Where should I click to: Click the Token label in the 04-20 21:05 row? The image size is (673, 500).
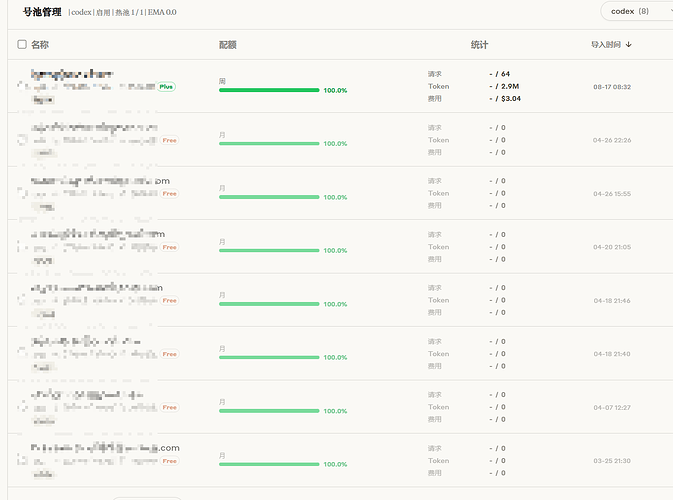coord(438,247)
